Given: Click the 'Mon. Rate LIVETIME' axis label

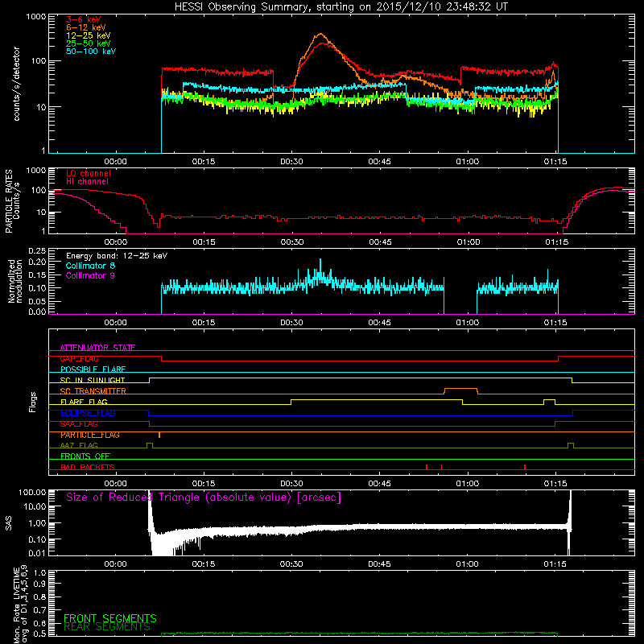Looking at the screenshot, I should [x=21, y=605].
